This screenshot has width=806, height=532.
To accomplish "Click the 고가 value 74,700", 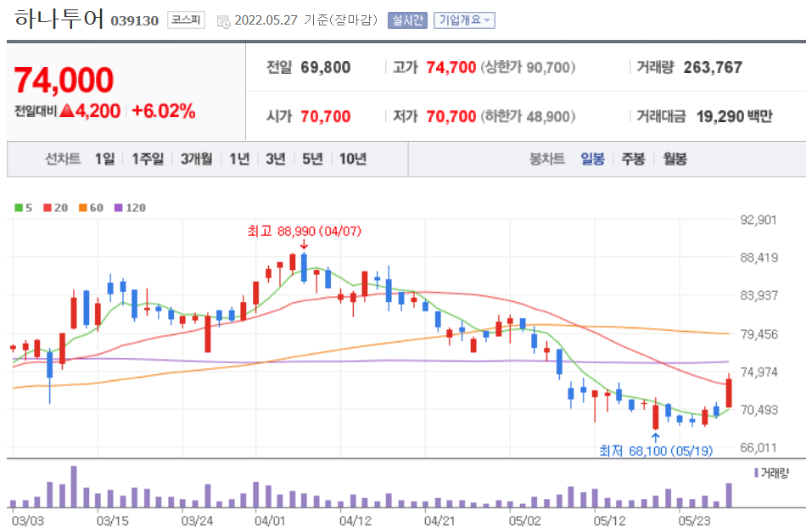I will click(x=451, y=67).
